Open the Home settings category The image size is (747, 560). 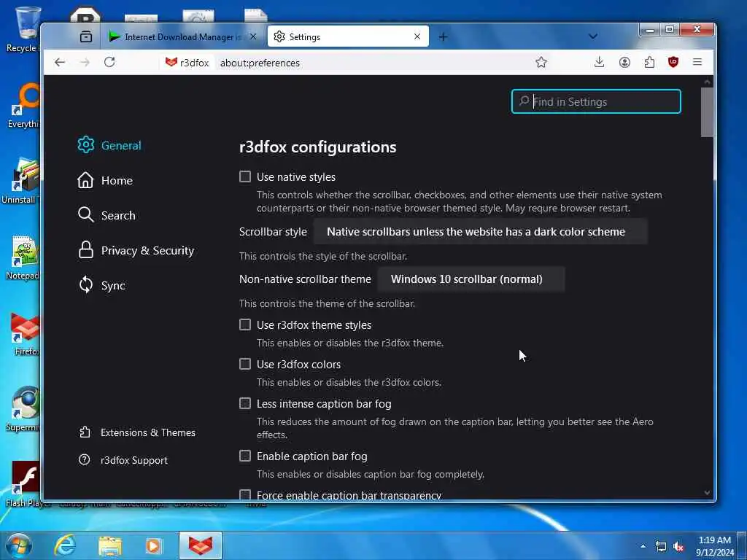[x=105, y=181]
